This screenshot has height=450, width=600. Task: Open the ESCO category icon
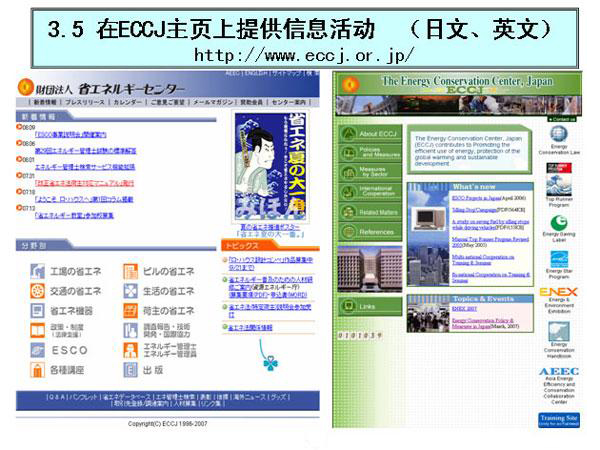(38, 350)
